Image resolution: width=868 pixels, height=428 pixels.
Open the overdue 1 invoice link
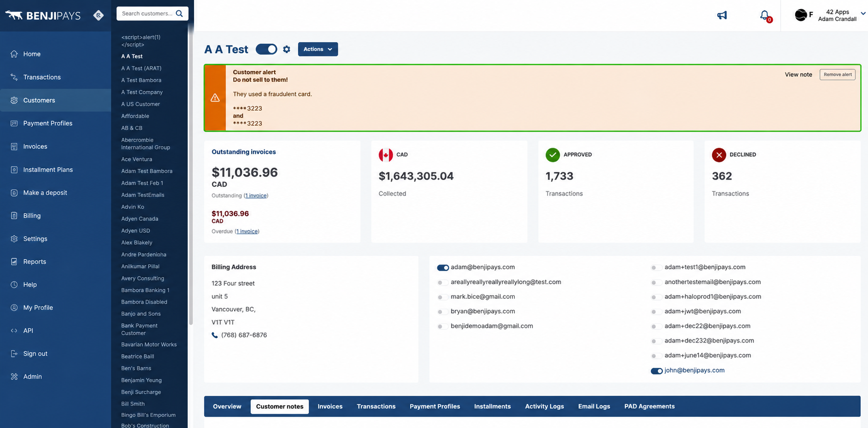coord(247,232)
